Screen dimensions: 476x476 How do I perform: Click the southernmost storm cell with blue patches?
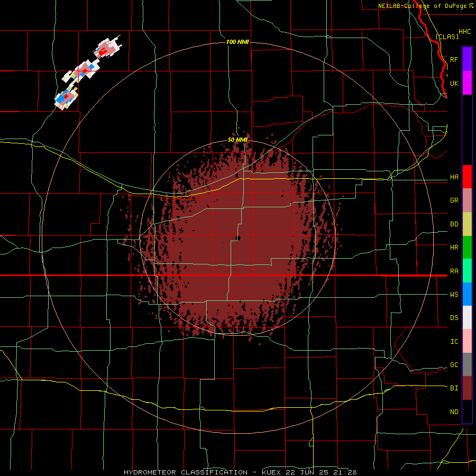66,97
